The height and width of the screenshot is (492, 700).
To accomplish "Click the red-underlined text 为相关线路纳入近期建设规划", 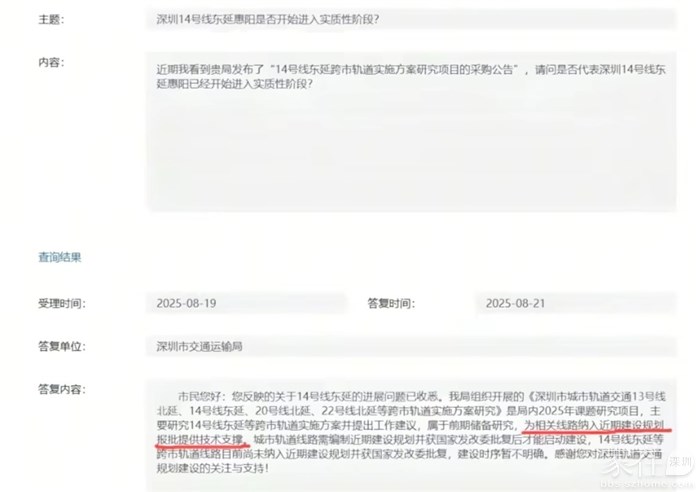I will pyautogui.click(x=594, y=425).
